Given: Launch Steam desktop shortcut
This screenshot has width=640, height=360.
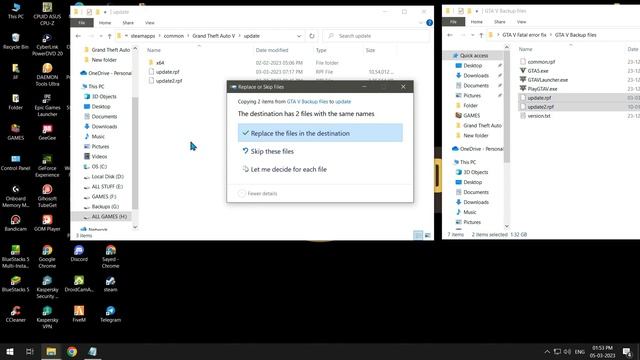Looking at the screenshot, I should pyautogui.click(x=111, y=284).
